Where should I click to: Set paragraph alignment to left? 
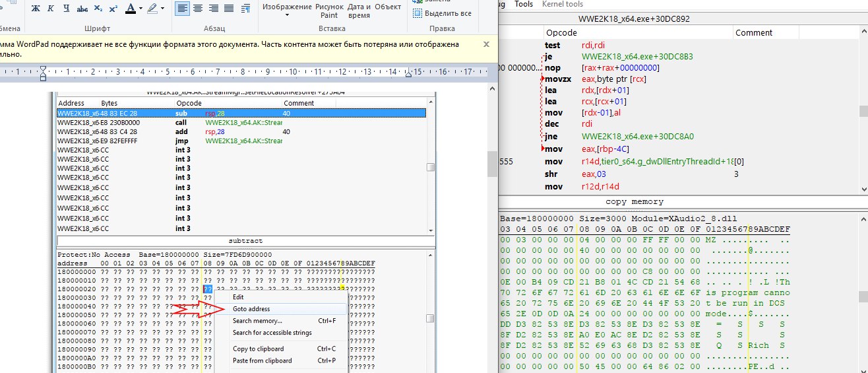(183, 9)
